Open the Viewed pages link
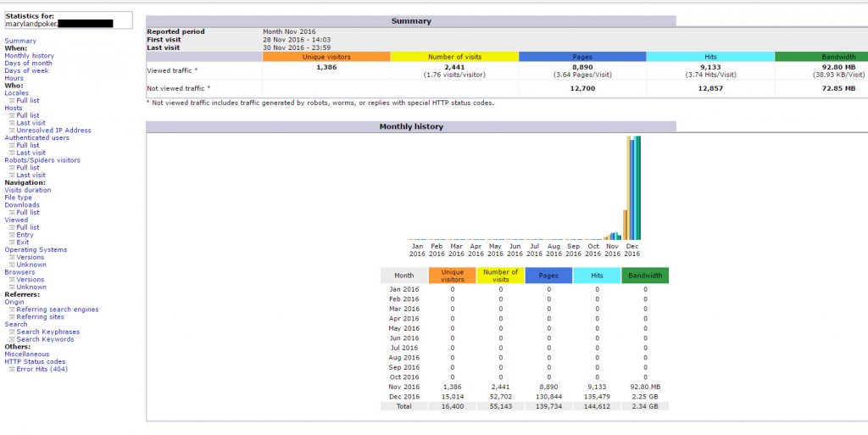 point(16,220)
